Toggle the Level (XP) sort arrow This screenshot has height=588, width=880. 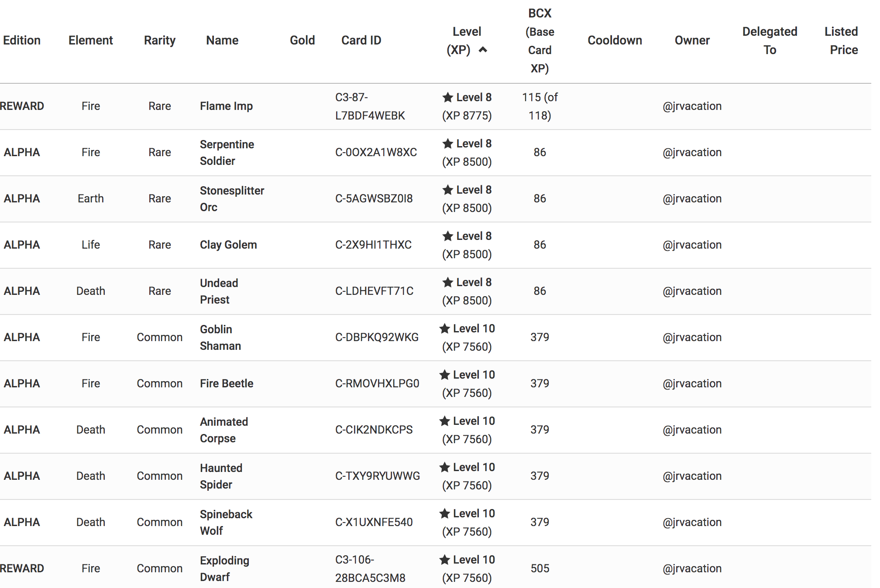(483, 50)
